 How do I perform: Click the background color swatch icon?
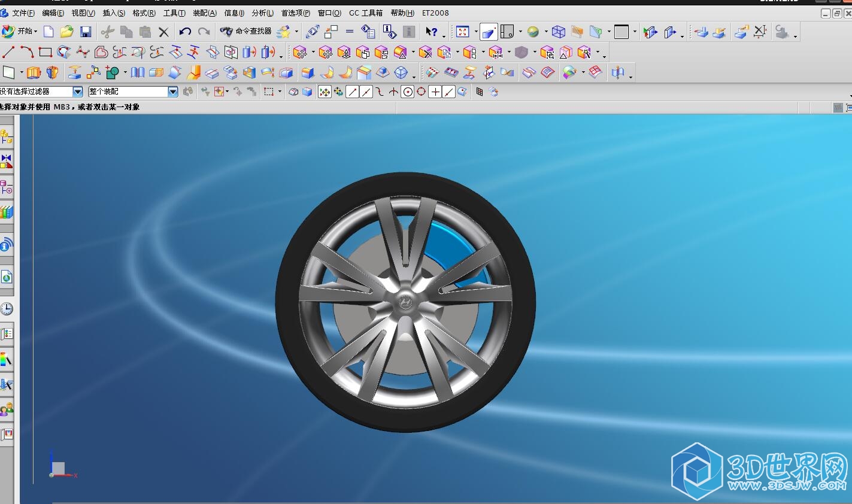click(621, 32)
